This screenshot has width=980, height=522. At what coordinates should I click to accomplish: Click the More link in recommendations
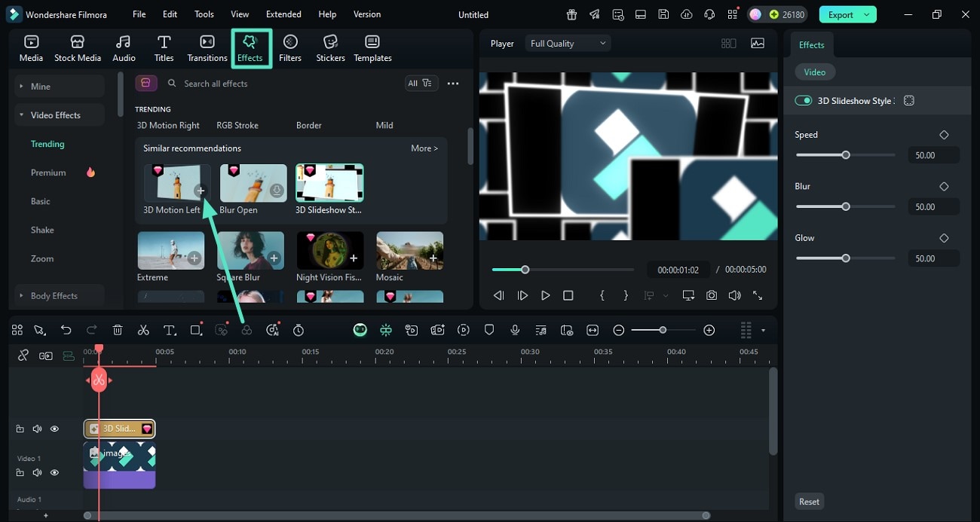[424, 148]
